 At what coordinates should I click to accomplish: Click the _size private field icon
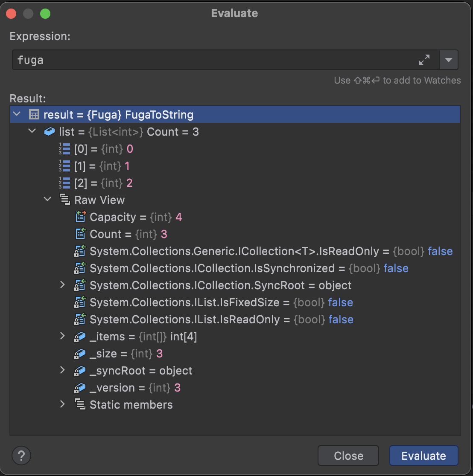80,353
